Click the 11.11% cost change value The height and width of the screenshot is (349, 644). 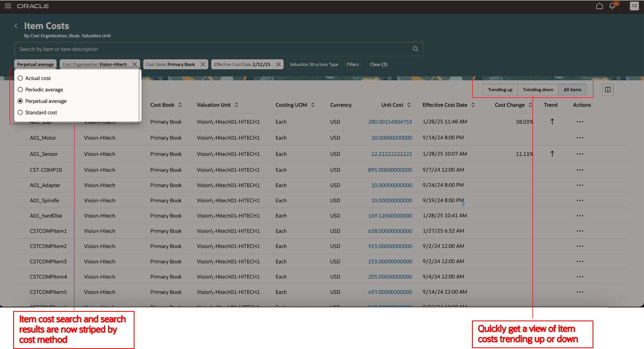tap(525, 154)
